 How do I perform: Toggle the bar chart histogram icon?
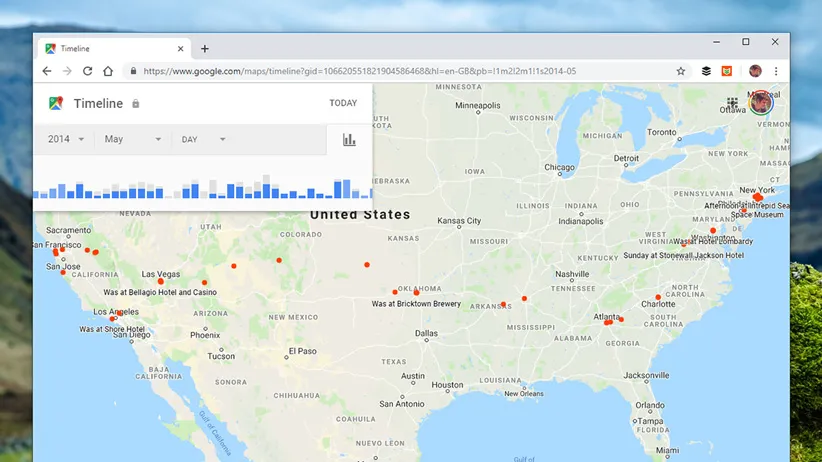(349, 140)
